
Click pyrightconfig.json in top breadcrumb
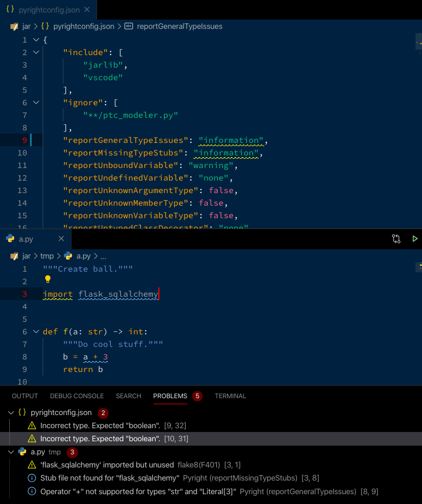pos(84,26)
